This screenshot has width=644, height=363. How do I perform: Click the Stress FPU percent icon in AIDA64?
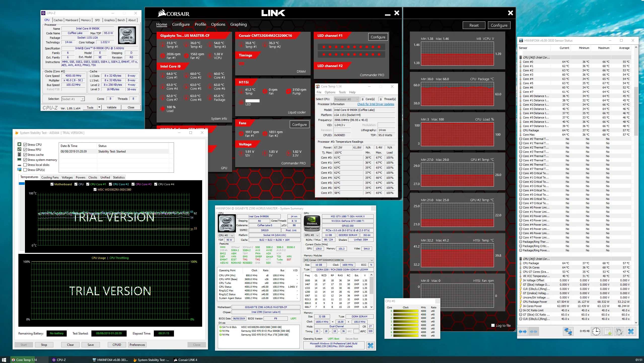19,149
